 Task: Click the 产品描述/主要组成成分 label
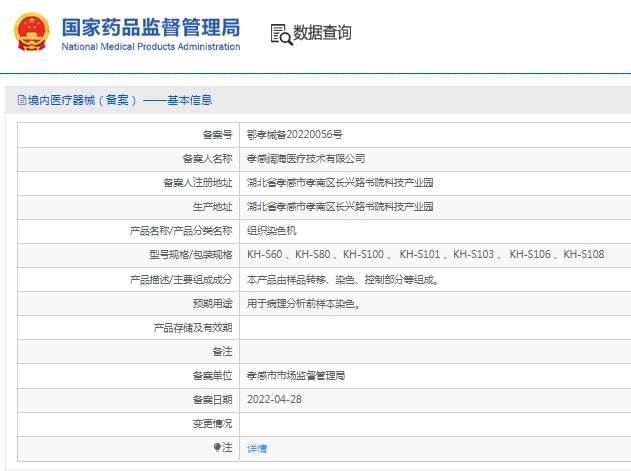pos(181,279)
